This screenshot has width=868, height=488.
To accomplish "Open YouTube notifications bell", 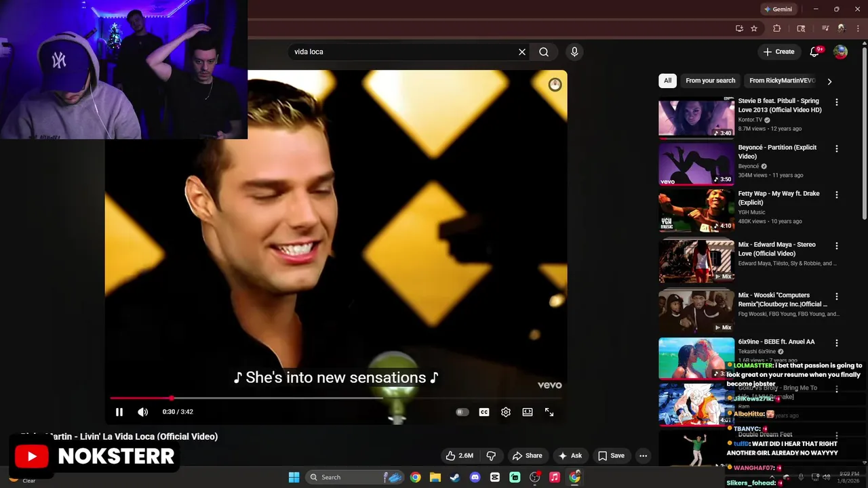I will [x=816, y=52].
